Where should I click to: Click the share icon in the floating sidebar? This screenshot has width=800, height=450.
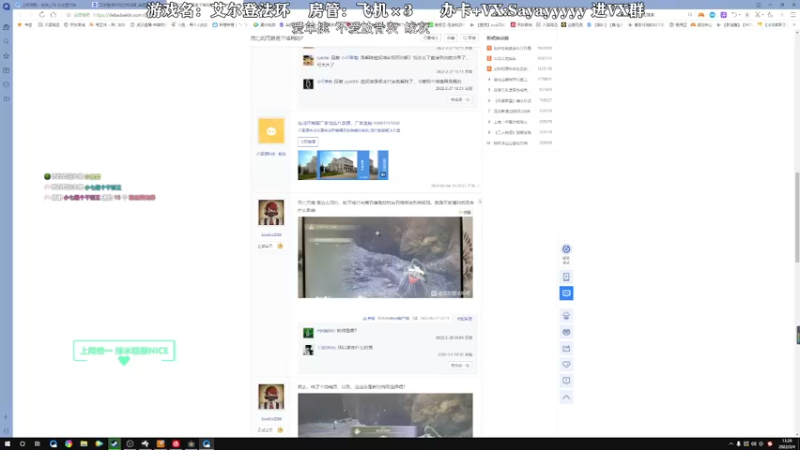(566, 348)
